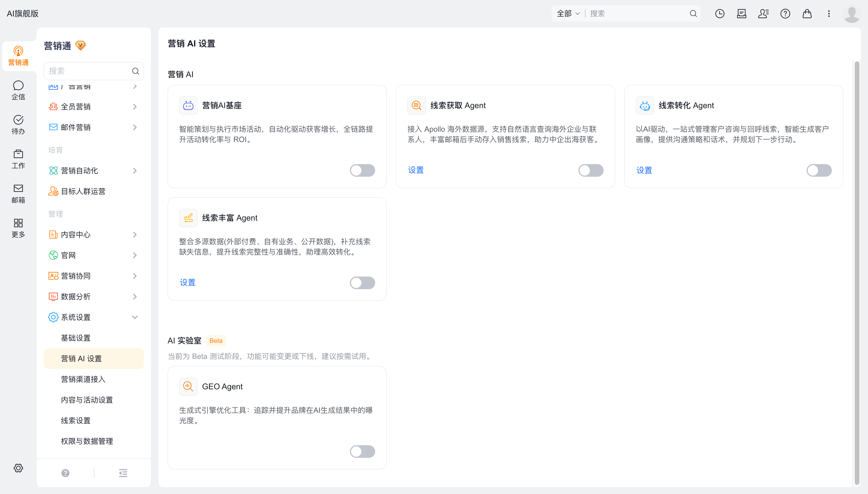868x494 pixels.
Task: Click the sidebar bottom help icon
Action: (x=65, y=472)
